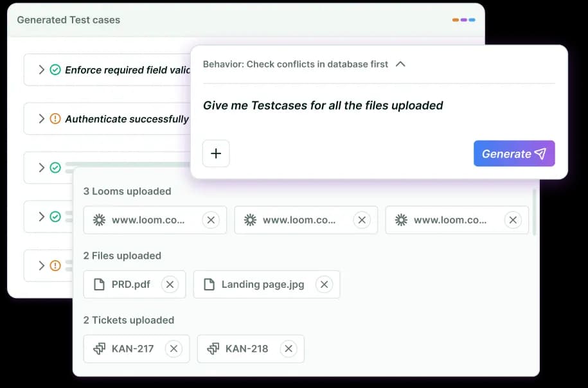Click the KAN-217 ticket label
This screenshot has width=588, height=388.
click(133, 349)
